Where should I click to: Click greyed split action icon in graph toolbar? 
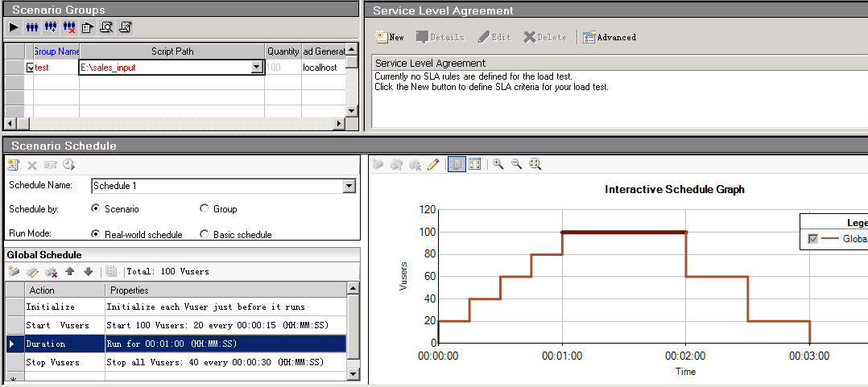pyautogui.click(x=396, y=164)
